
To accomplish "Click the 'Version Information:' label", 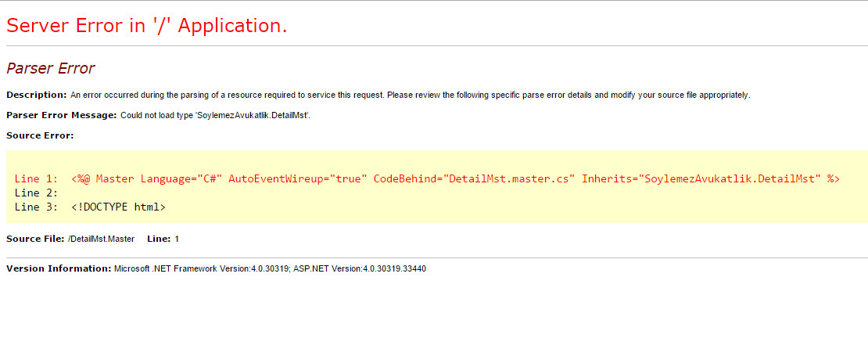I will (x=59, y=269).
